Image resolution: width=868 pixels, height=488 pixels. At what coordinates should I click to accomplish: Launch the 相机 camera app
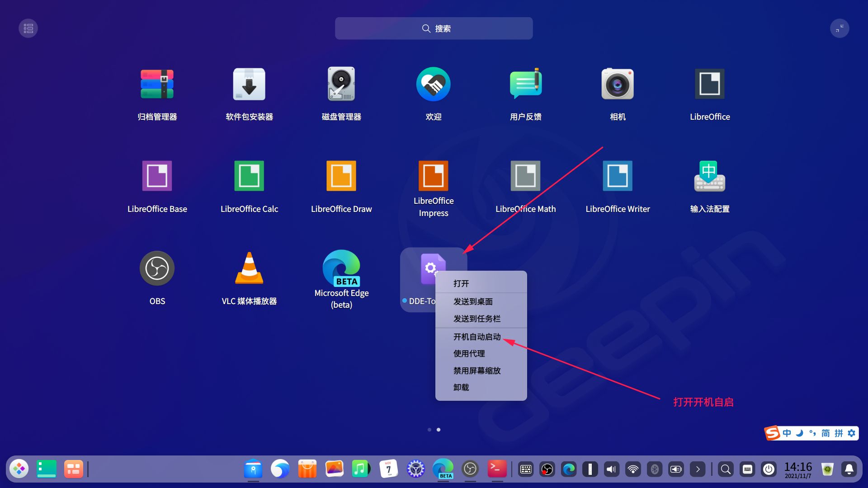618,84
